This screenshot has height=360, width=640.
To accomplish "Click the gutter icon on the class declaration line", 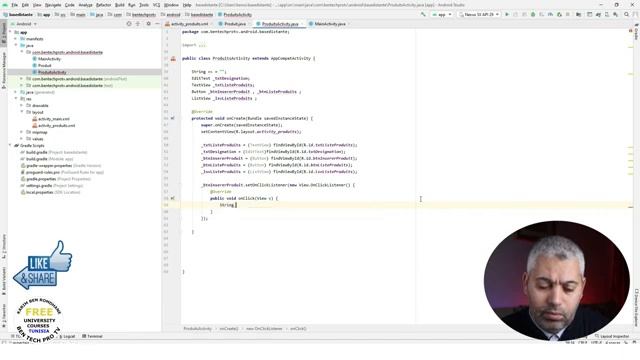I will [173, 59].
